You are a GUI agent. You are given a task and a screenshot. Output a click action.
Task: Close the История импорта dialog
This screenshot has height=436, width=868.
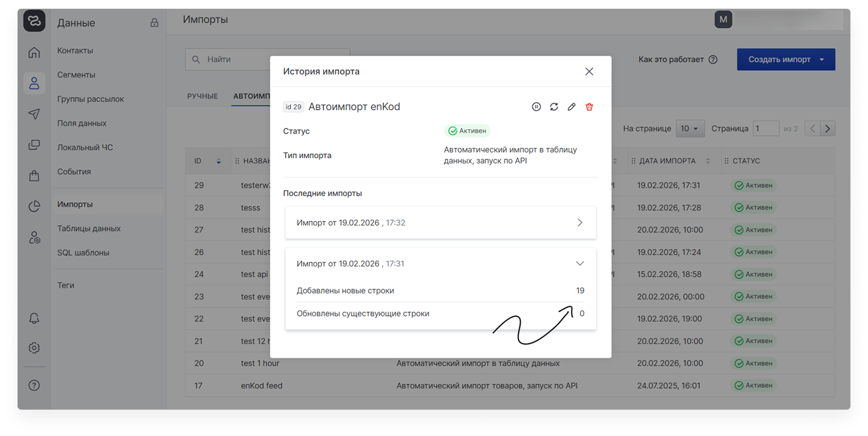click(589, 71)
